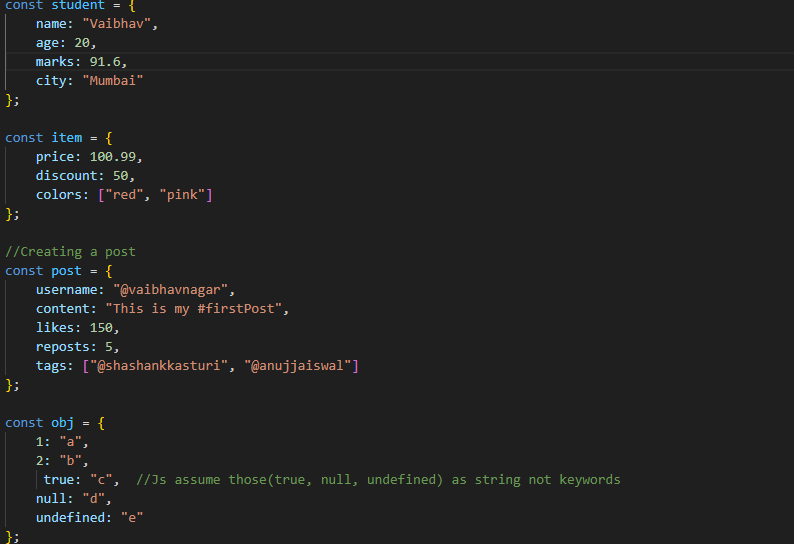Click the "null" key in obj

(51, 499)
